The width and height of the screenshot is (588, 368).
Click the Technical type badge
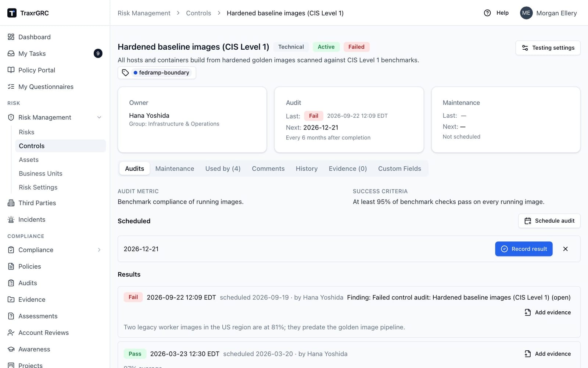(291, 47)
